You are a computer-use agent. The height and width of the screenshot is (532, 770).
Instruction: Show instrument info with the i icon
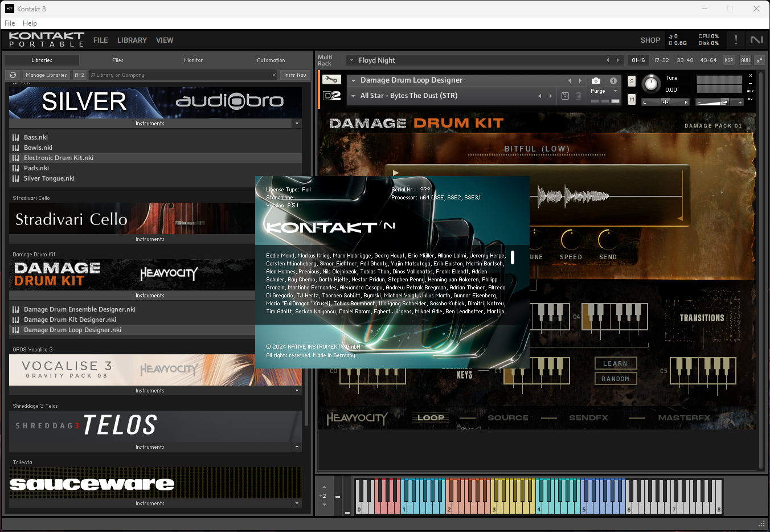tap(613, 81)
